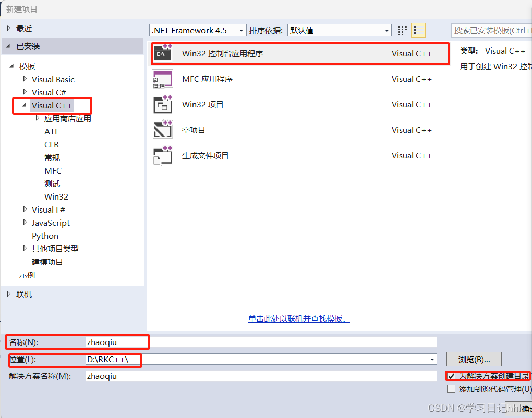Select 测试 under Visual C++
The image size is (532, 418).
[x=52, y=184]
